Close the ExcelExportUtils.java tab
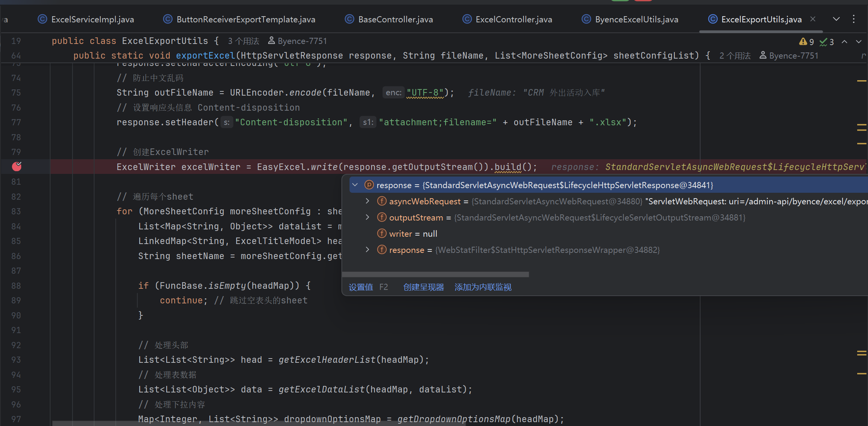Screen dimensions: 868x426 813,19
